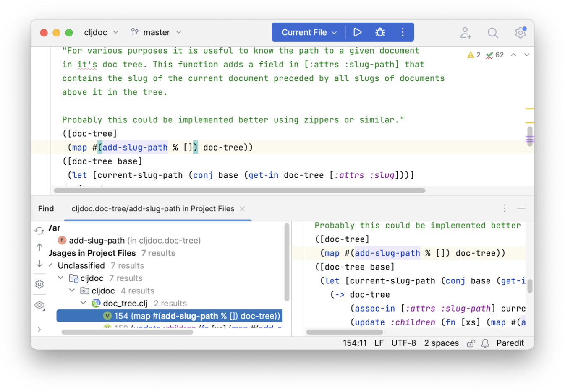Image resolution: width=565 pixels, height=392 pixels.
Task: Run the current file
Action: tap(357, 32)
